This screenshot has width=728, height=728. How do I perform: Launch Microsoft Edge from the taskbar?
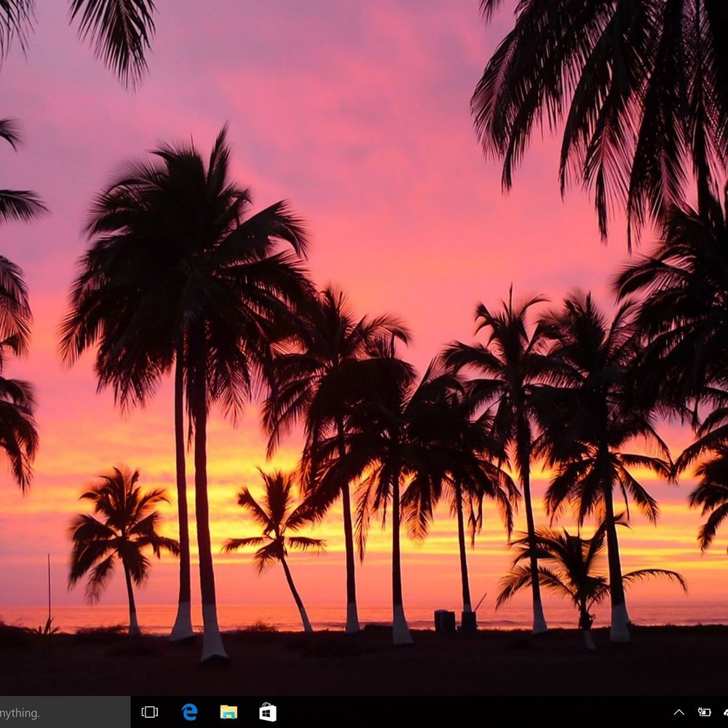189,712
